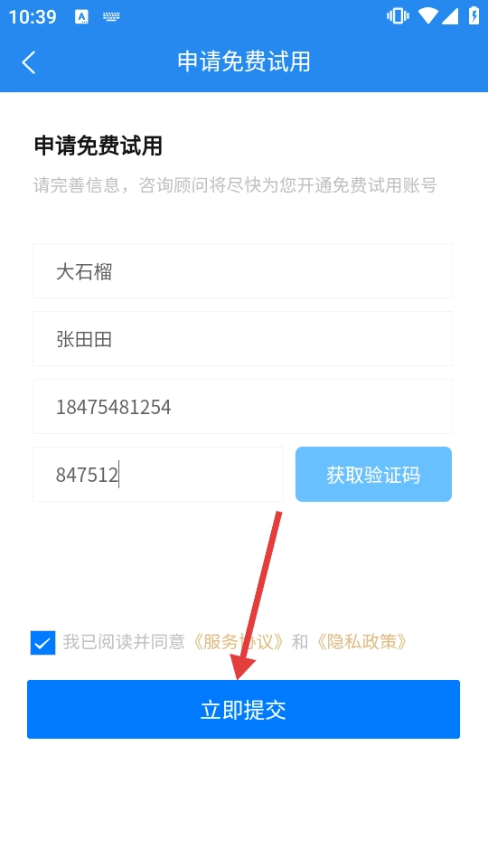The width and height of the screenshot is (488, 868).
Task: Tap the 我已阅读并同意 agreement text
Action: 124,642
